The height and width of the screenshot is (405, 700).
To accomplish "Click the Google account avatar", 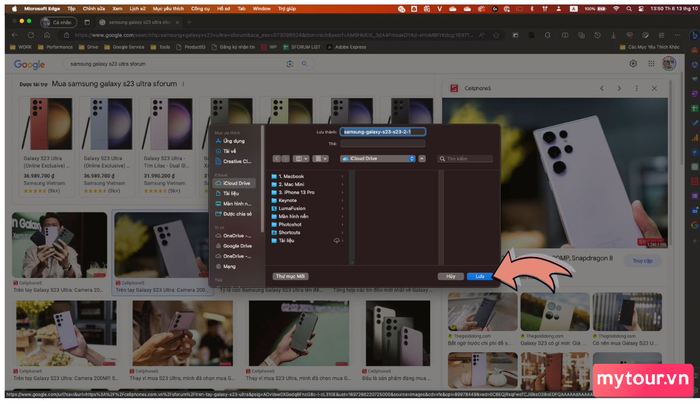I will [669, 64].
